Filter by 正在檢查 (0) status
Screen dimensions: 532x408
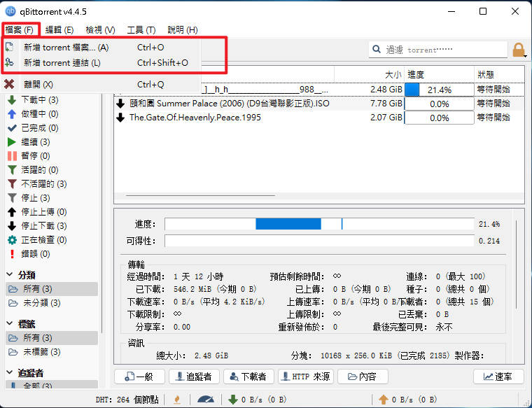click(44, 240)
